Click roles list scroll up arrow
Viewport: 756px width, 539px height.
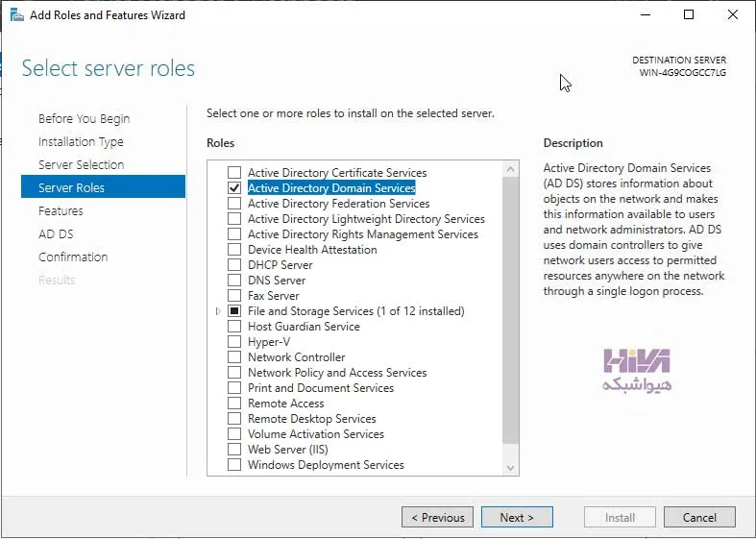coord(511,169)
